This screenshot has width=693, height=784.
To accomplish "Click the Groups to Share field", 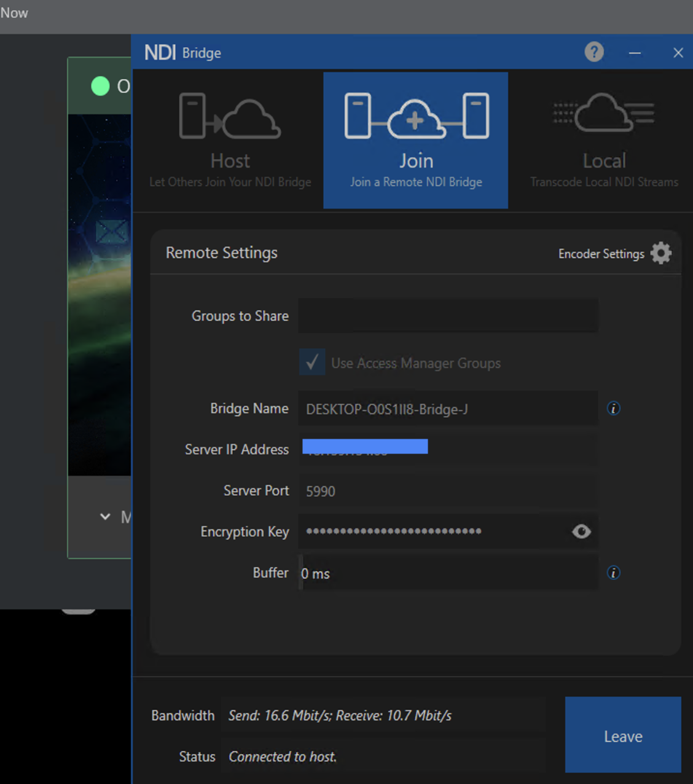I will [x=448, y=316].
